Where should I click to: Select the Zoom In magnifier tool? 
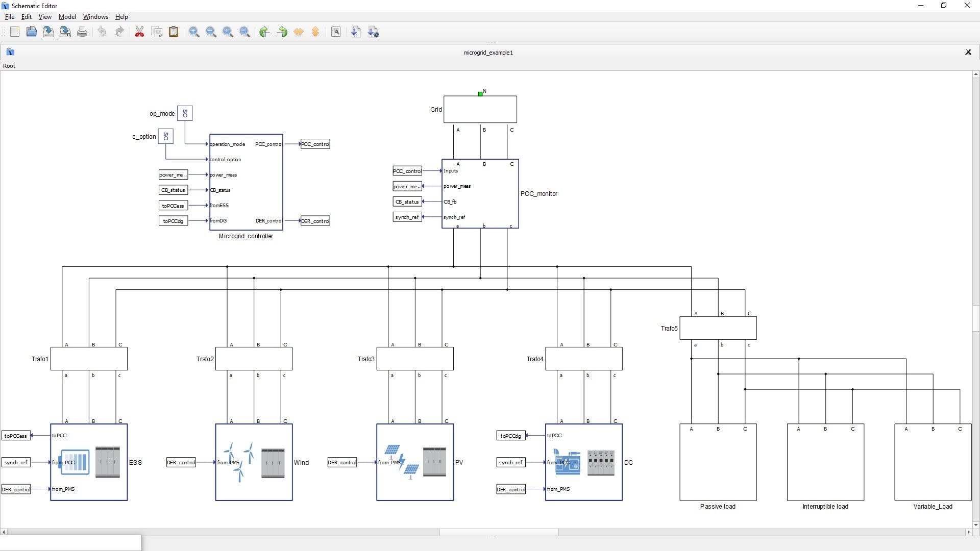pos(194,32)
